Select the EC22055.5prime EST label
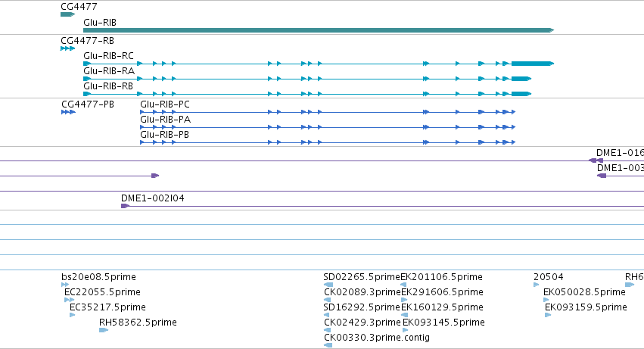Image resolution: width=644 pixels, height=349 pixels. [x=102, y=292]
